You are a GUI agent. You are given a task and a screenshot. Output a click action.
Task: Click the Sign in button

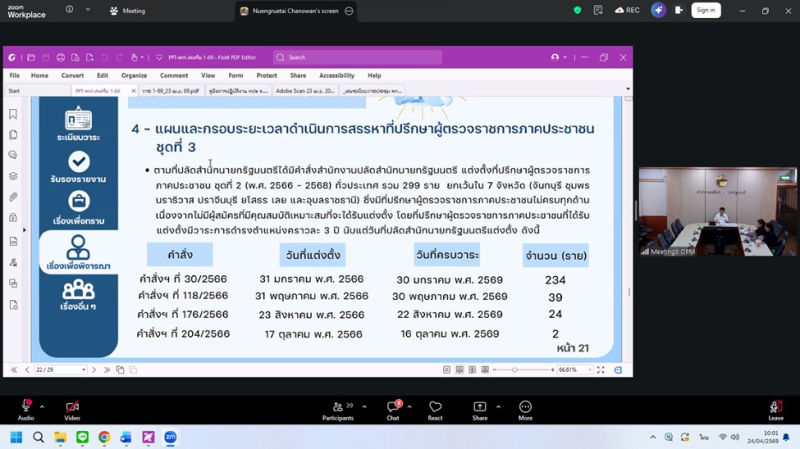point(705,10)
